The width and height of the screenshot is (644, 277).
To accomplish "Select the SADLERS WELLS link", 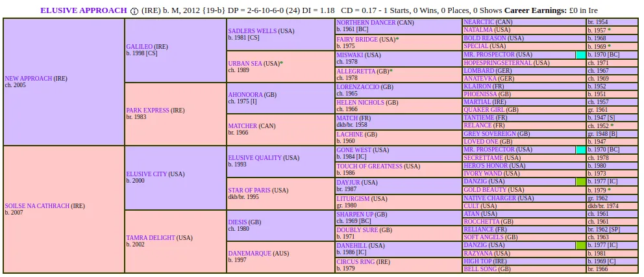I will coord(253,31).
